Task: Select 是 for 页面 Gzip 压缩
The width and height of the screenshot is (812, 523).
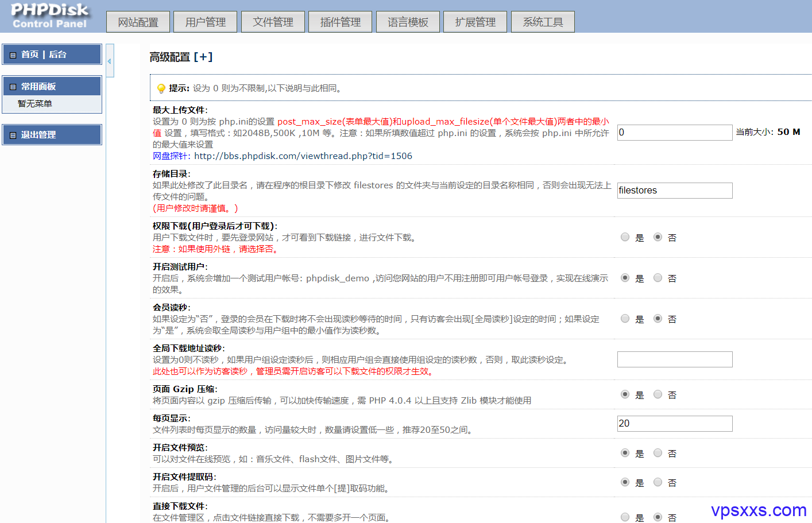Action: click(625, 394)
